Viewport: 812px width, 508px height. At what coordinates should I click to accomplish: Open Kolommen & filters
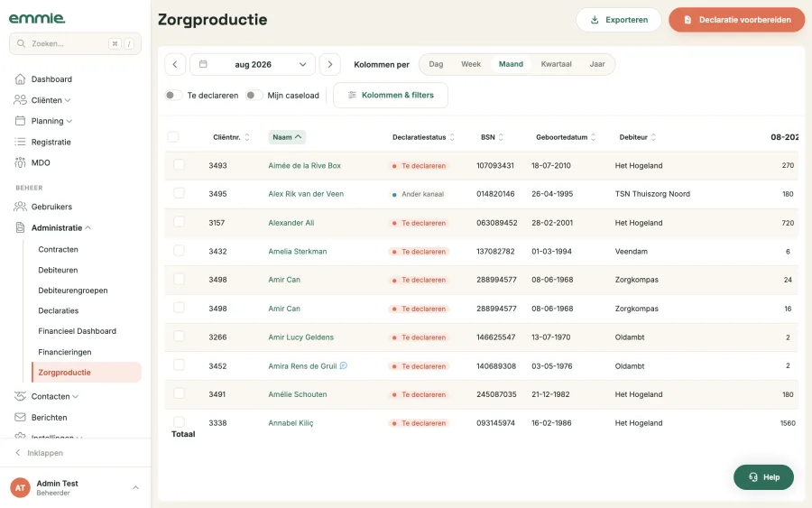[391, 96]
